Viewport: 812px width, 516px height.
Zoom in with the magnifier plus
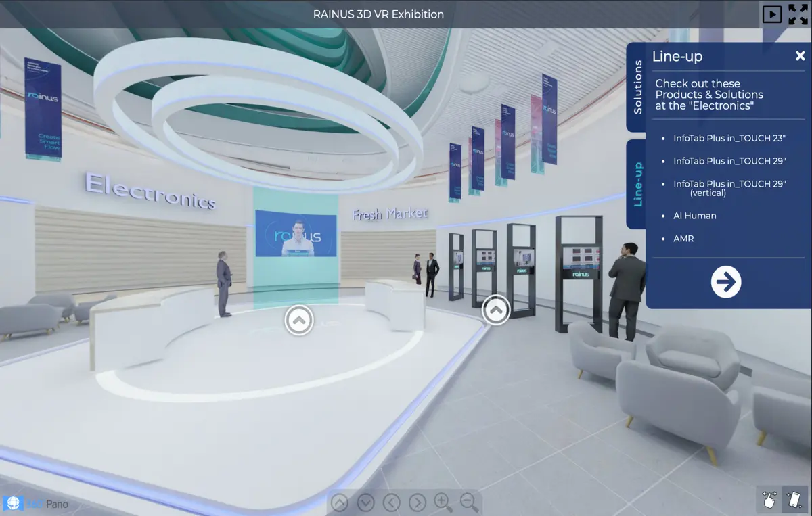click(x=443, y=502)
